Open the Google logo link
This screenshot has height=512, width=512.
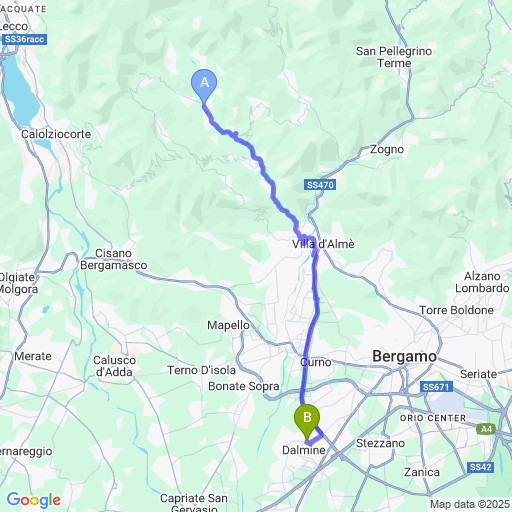tap(34, 500)
